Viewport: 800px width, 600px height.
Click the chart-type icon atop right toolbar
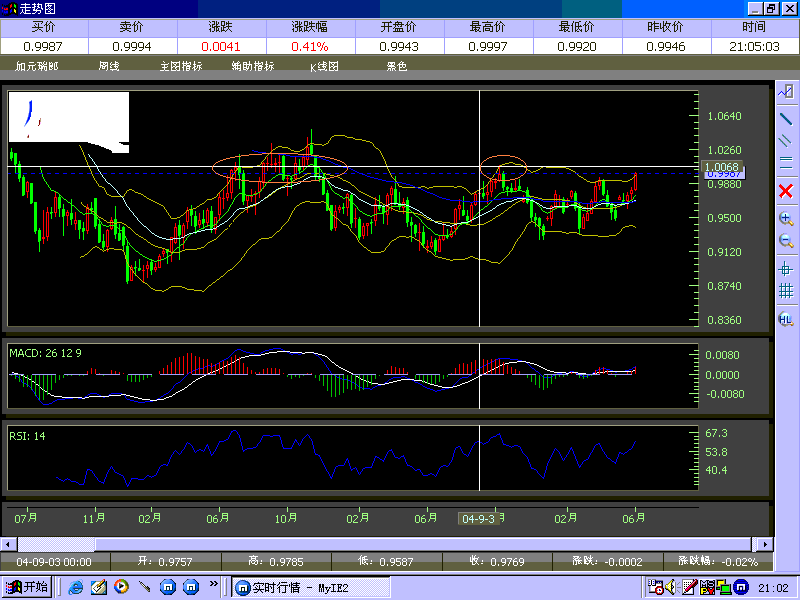pyautogui.click(x=786, y=92)
